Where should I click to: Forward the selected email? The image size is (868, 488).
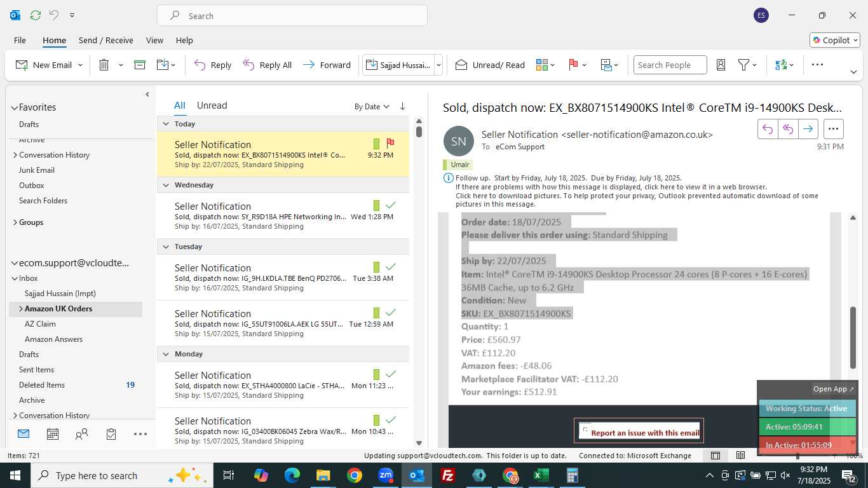327,65
